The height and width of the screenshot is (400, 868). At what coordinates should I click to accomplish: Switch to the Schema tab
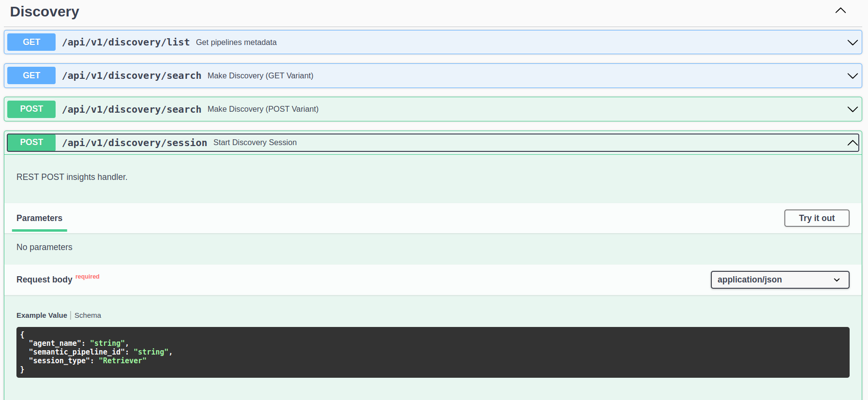pyautogui.click(x=88, y=315)
